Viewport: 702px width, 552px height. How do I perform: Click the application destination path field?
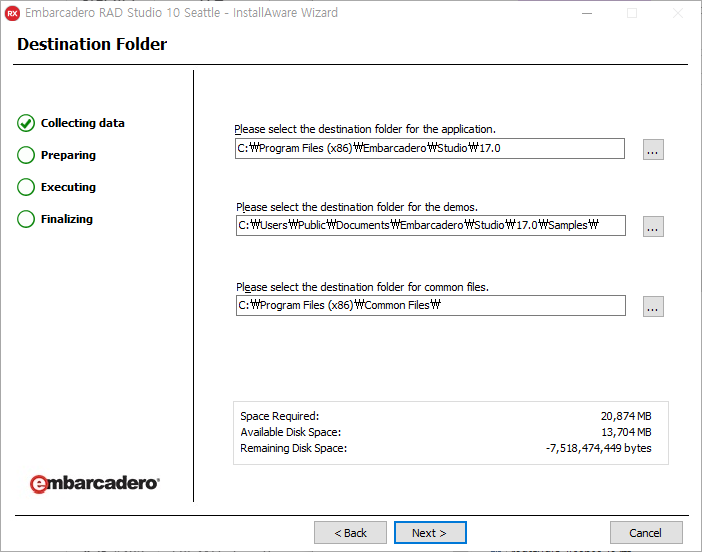click(429, 149)
